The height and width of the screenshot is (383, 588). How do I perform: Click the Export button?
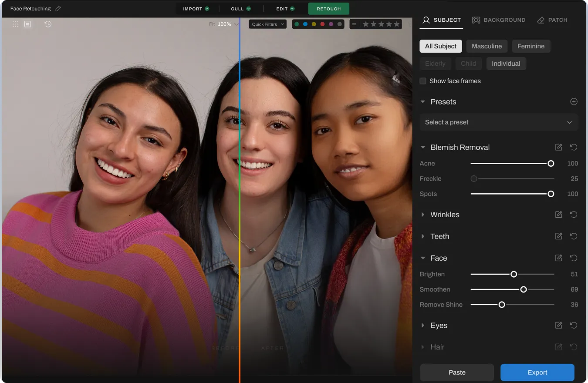[x=537, y=373]
